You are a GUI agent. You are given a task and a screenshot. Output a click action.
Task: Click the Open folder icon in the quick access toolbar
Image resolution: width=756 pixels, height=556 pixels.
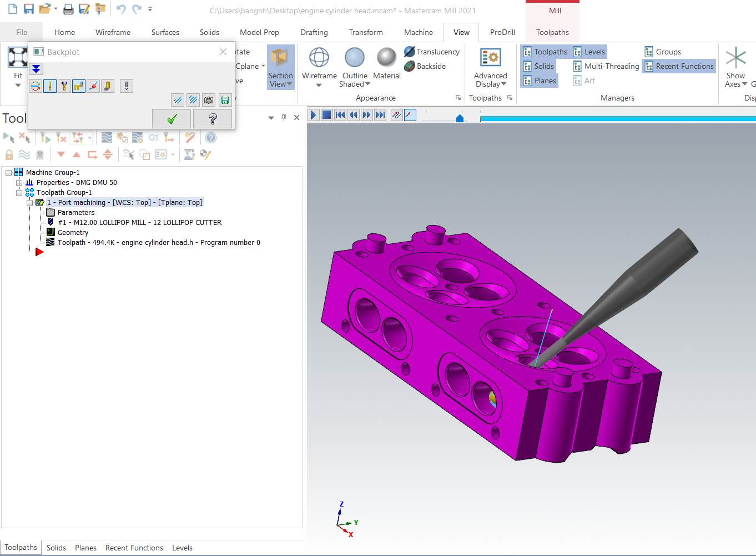click(45, 9)
